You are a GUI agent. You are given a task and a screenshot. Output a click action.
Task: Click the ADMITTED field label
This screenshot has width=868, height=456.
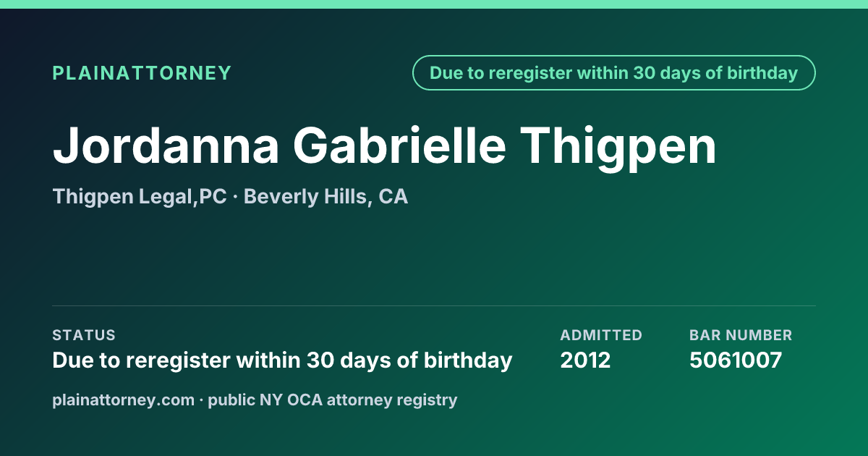coord(601,335)
